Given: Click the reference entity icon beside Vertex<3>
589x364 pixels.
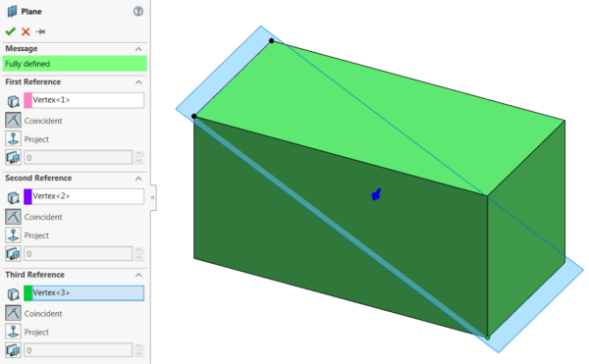Looking at the screenshot, I should click(x=13, y=293).
